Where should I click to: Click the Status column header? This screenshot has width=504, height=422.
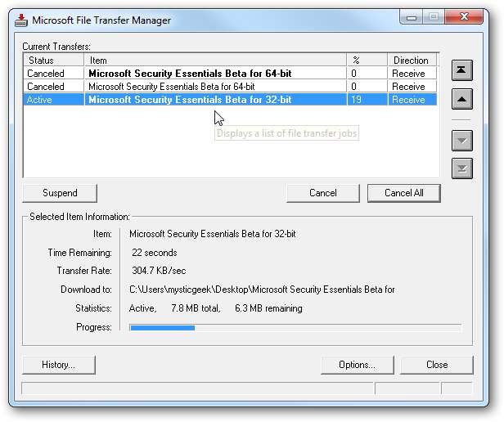coord(53,60)
